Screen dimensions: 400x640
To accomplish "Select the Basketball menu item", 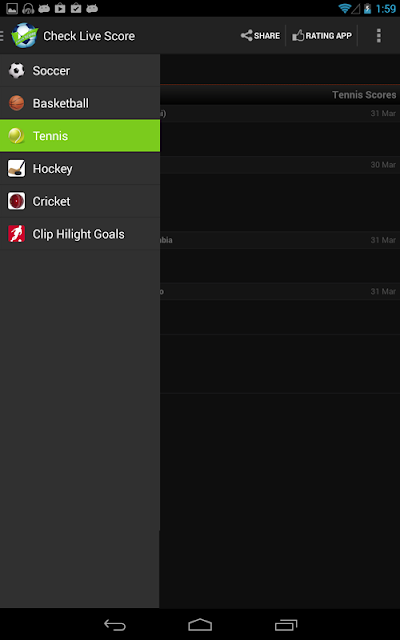I will click(x=80, y=103).
